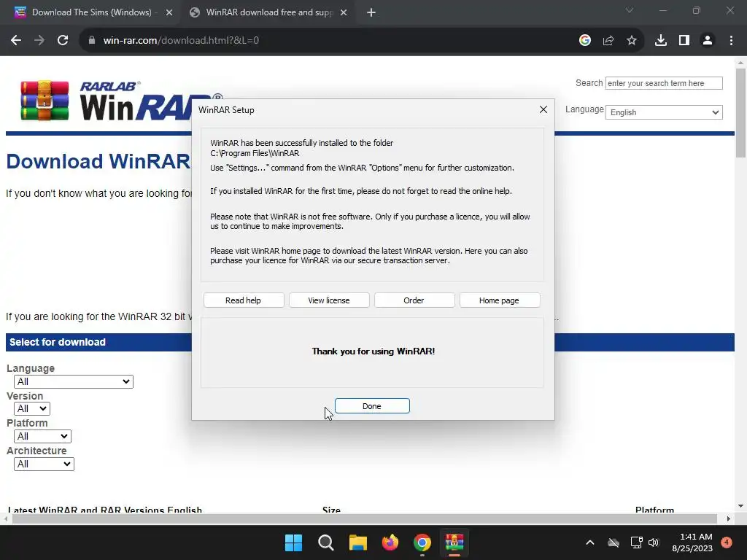Bookmark this page with star

pos(632,41)
